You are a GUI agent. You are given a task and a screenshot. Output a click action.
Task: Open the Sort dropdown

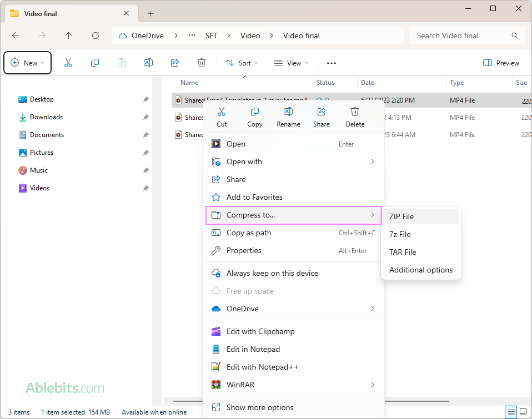(242, 63)
